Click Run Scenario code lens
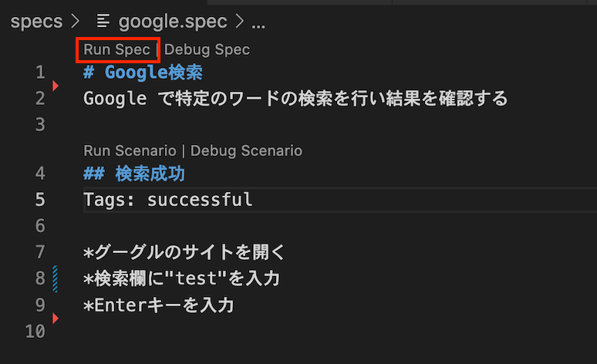Image resolution: width=597 pixels, height=364 pixels. (x=130, y=151)
